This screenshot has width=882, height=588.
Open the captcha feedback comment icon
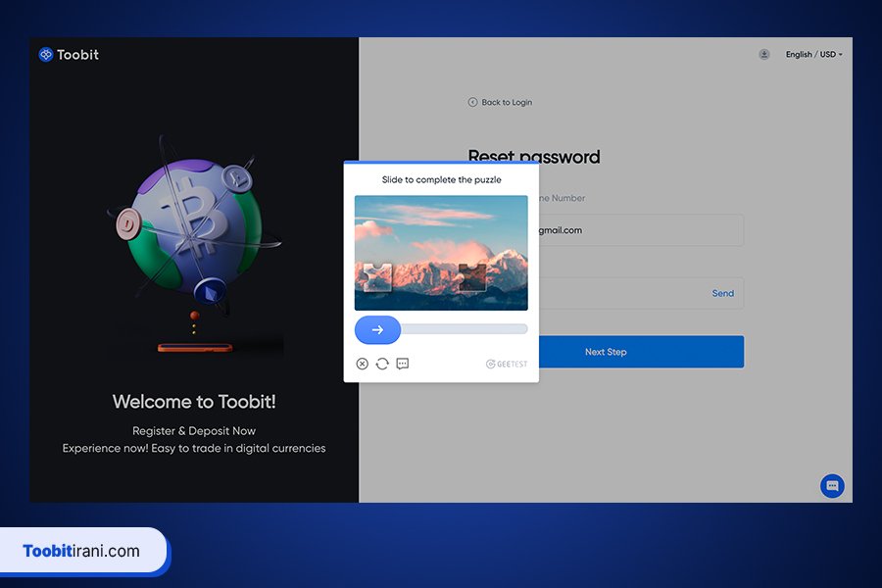(403, 364)
